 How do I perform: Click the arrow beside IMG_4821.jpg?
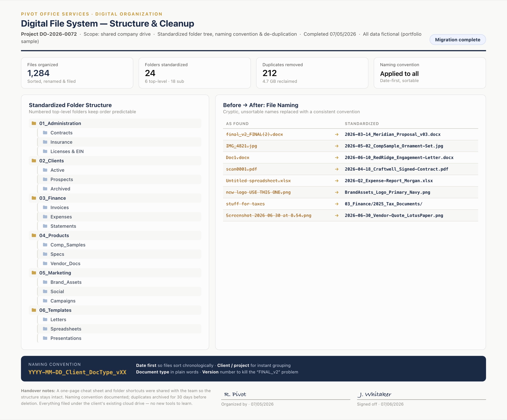click(x=337, y=146)
